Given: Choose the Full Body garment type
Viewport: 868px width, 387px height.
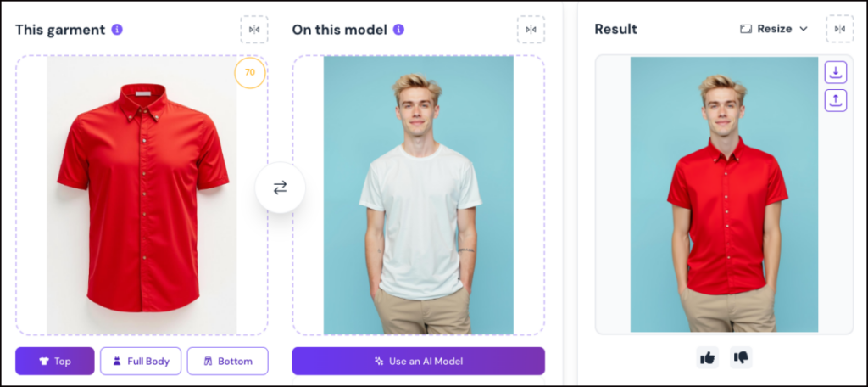Looking at the screenshot, I should tap(141, 361).
